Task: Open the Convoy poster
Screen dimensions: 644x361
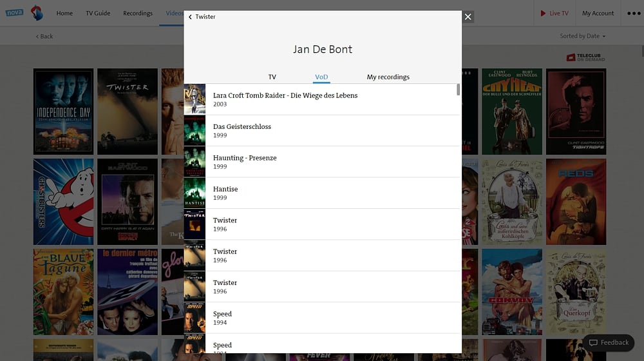Action: click(512, 292)
